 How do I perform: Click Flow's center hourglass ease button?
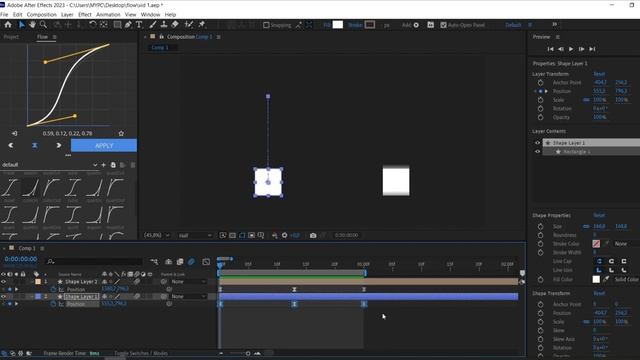[35, 145]
